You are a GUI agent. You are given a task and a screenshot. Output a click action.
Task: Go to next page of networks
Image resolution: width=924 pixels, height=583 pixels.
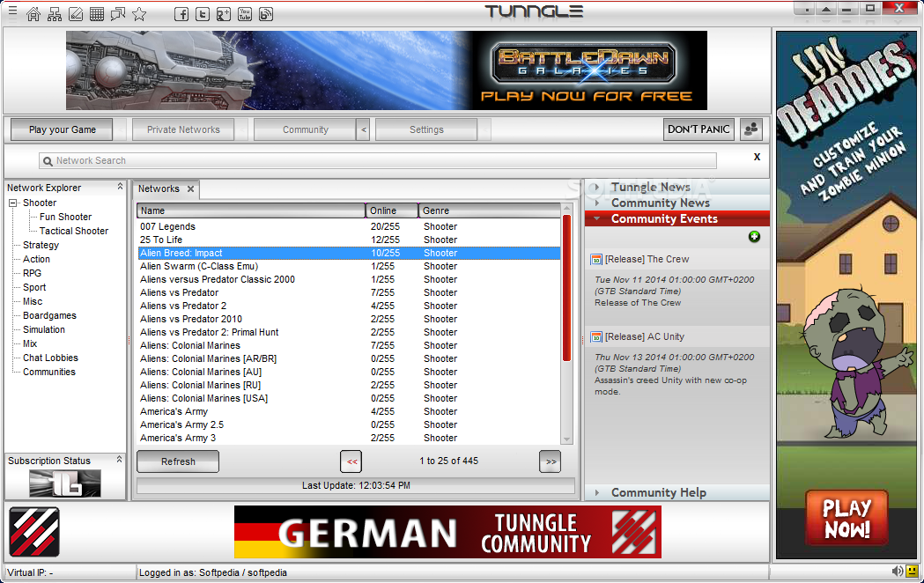click(x=551, y=461)
